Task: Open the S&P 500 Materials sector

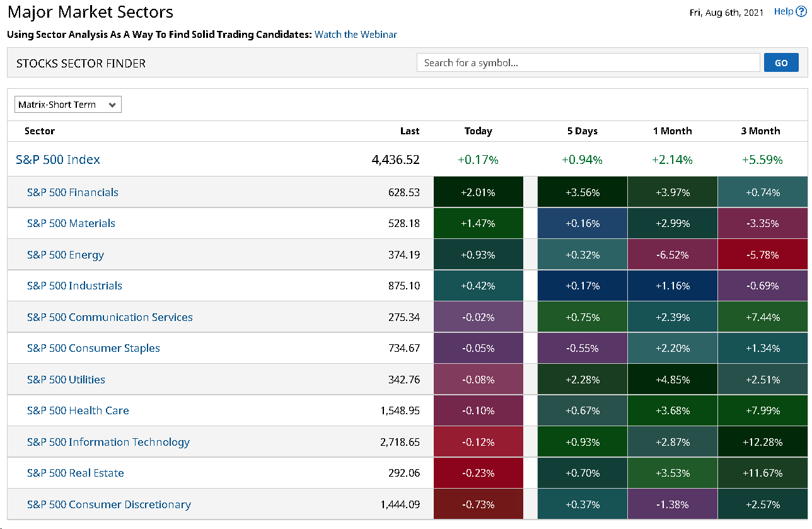Action: click(x=71, y=223)
